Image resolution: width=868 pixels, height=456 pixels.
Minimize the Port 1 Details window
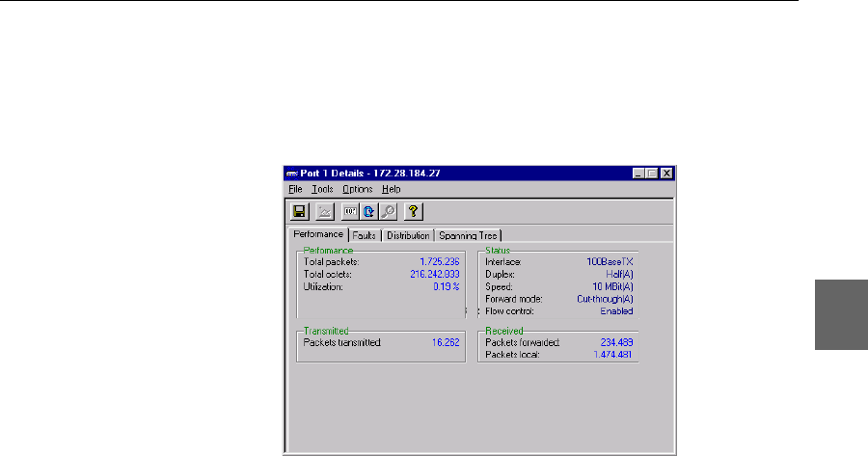click(638, 174)
